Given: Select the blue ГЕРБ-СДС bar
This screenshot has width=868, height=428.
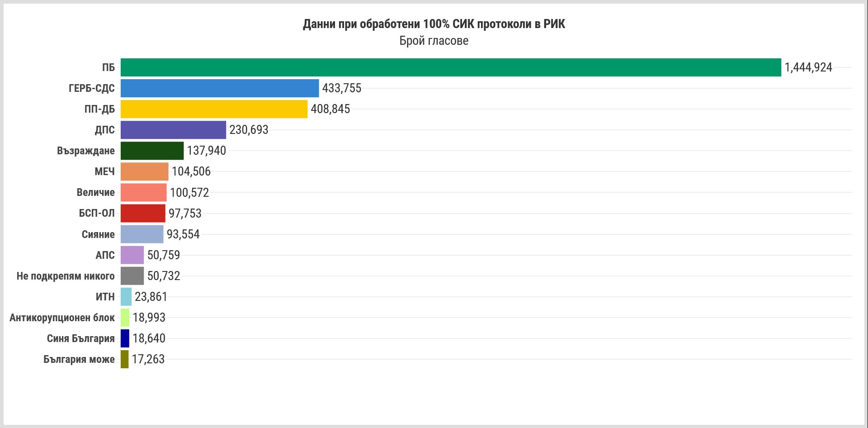Looking at the screenshot, I should pyautogui.click(x=220, y=88).
